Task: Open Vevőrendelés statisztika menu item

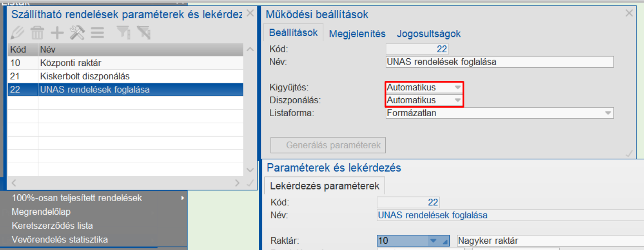Action: coord(60,239)
